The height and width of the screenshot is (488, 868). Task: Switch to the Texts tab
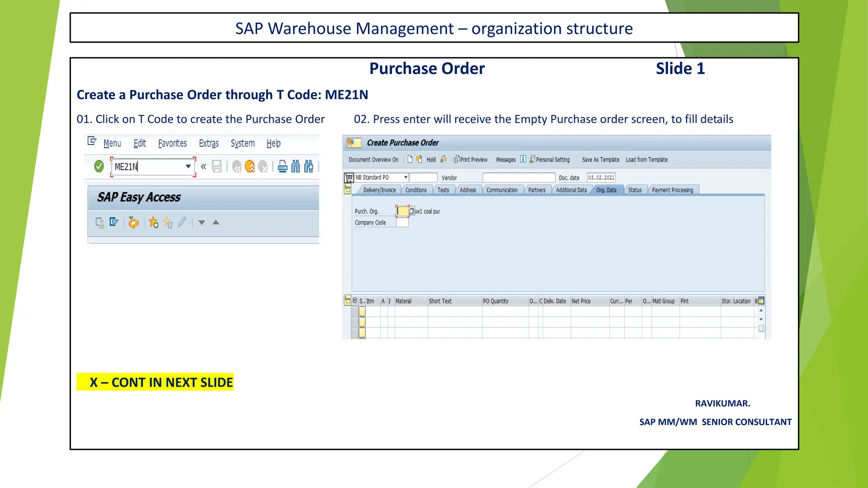tap(443, 190)
